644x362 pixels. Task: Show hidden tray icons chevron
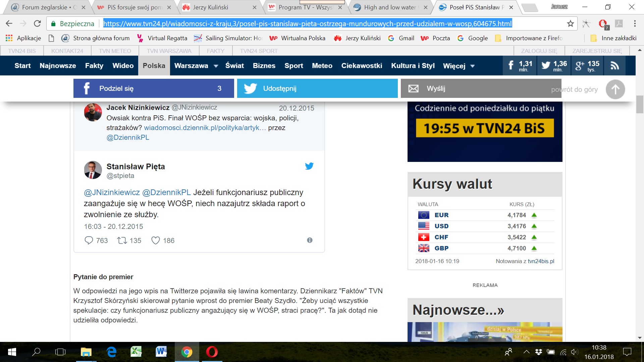point(527,352)
